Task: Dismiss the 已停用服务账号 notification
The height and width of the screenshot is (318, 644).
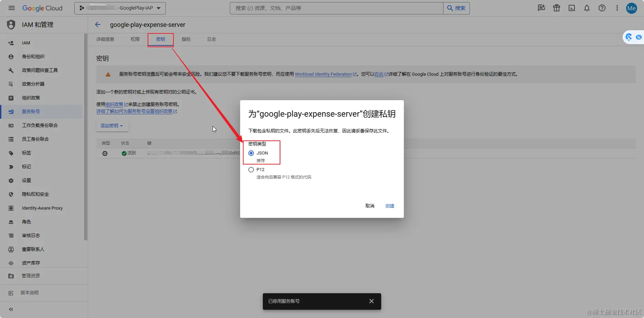Action: (x=372, y=301)
